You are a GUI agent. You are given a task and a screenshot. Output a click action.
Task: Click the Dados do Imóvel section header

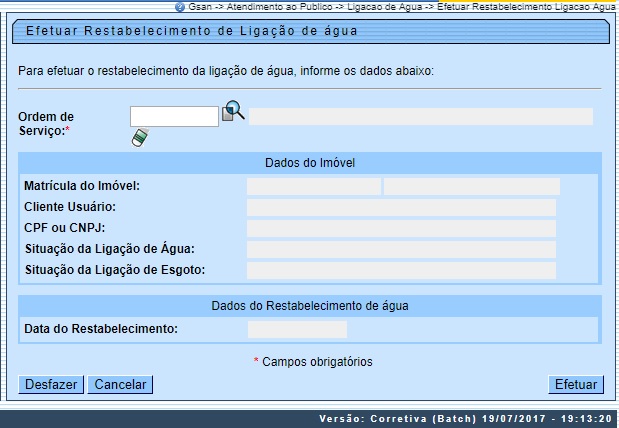click(x=310, y=163)
